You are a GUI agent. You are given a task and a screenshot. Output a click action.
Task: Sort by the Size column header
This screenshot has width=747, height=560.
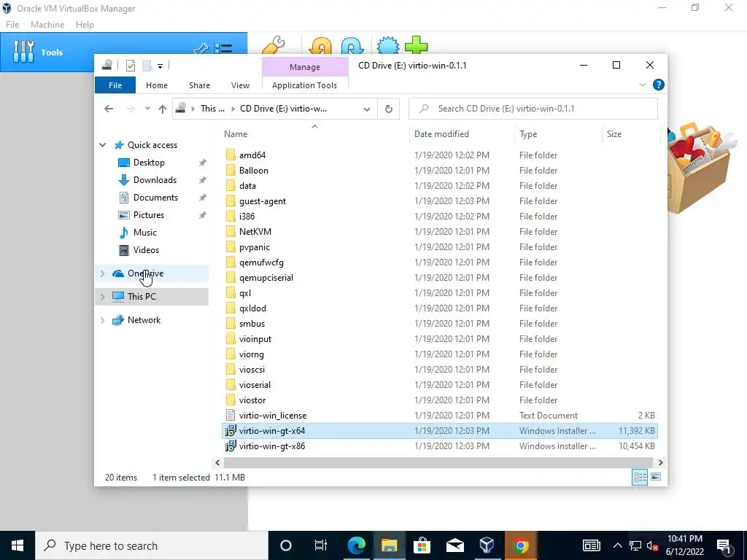(x=614, y=134)
